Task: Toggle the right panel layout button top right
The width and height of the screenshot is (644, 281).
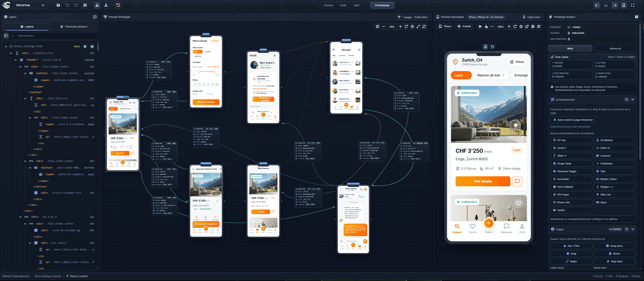Action: pyautogui.click(x=615, y=5)
